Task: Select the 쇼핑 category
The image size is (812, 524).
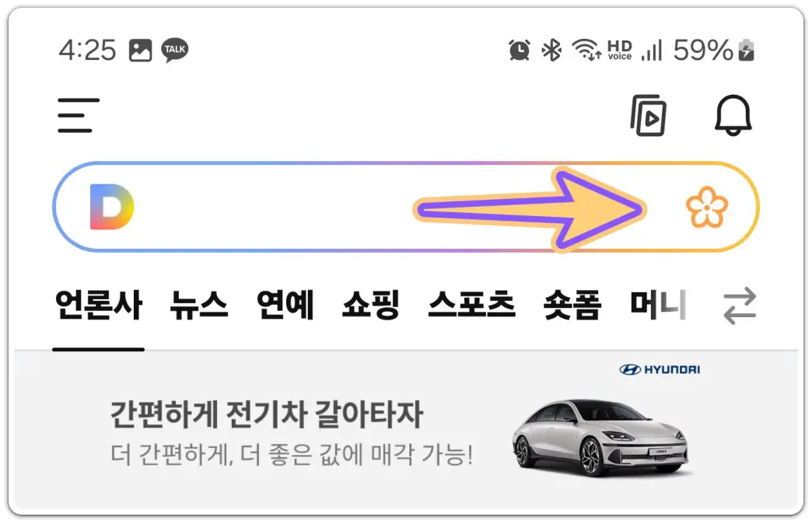Action: tap(369, 306)
